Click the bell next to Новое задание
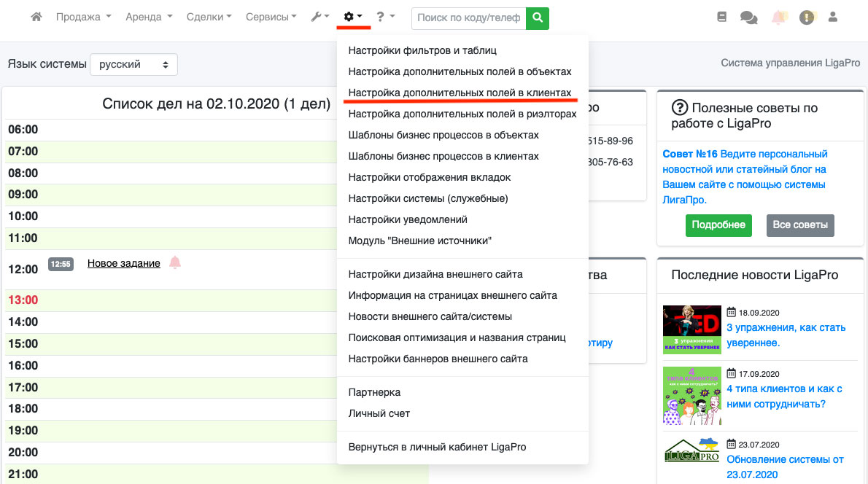 click(175, 262)
